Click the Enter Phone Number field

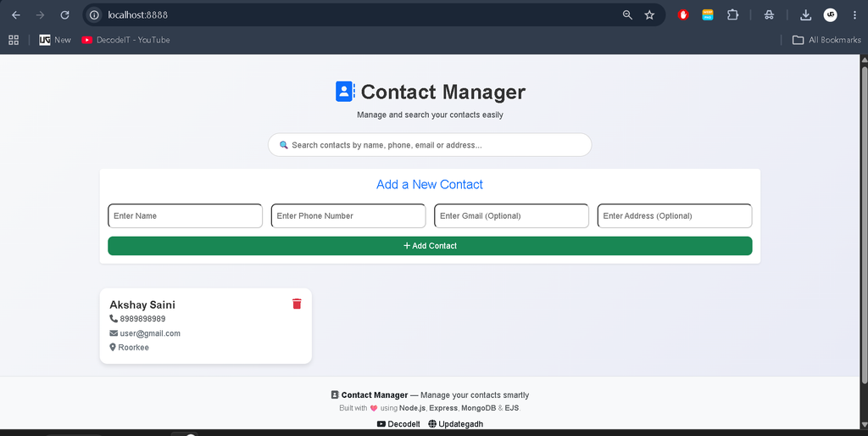click(348, 215)
